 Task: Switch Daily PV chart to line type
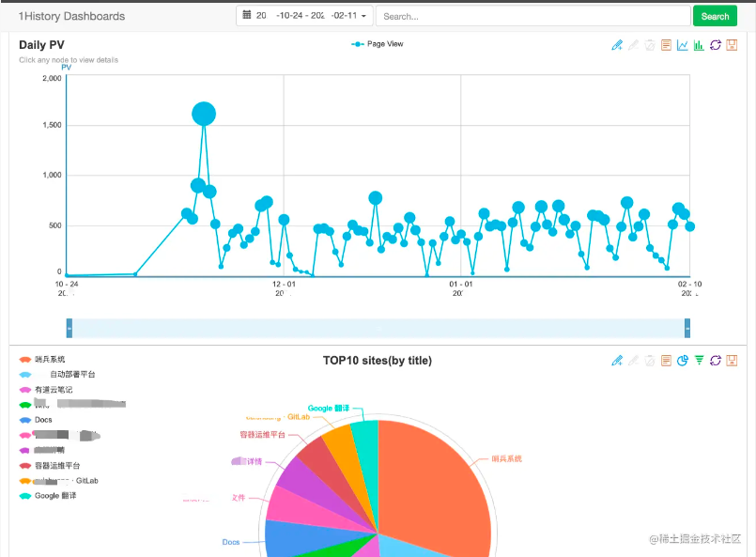click(682, 45)
